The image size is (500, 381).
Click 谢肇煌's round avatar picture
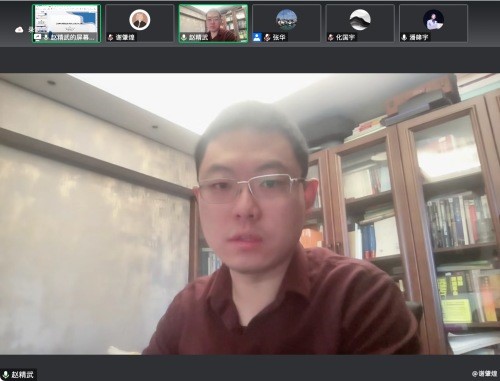coord(140,20)
